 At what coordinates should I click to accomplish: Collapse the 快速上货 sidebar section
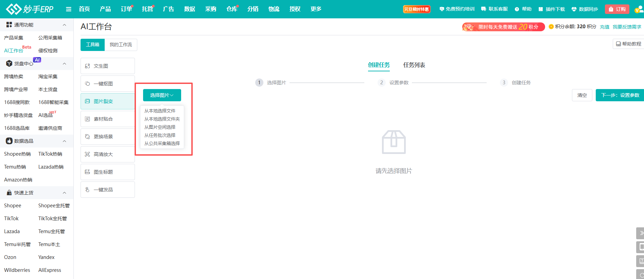coord(64,193)
